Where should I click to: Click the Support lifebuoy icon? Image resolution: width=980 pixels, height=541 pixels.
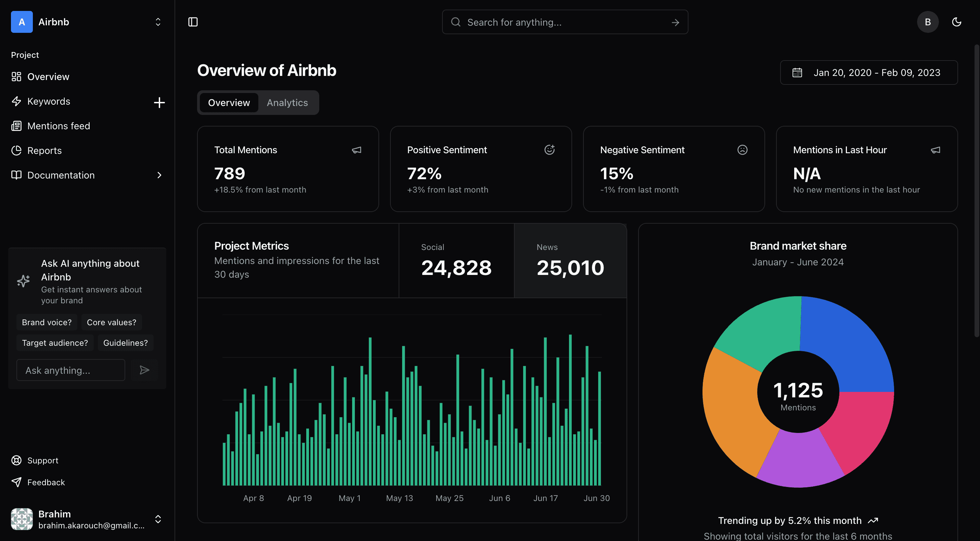click(16, 460)
